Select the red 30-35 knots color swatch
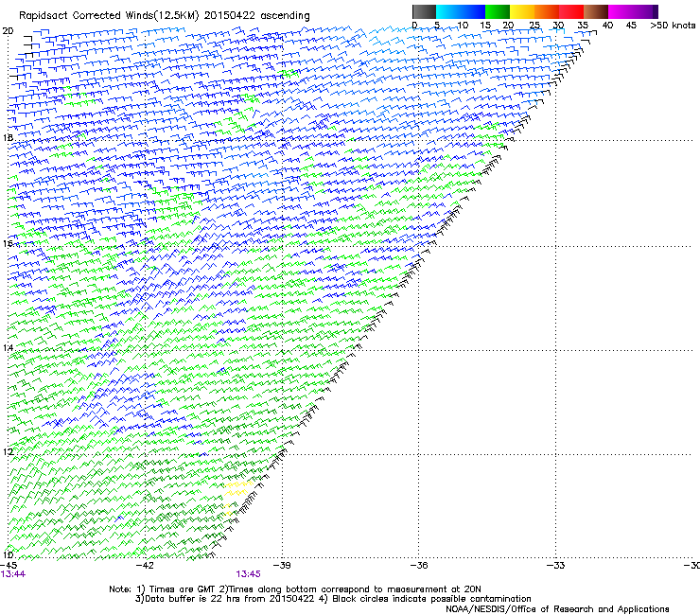 pyautogui.click(x=571, y=11)
